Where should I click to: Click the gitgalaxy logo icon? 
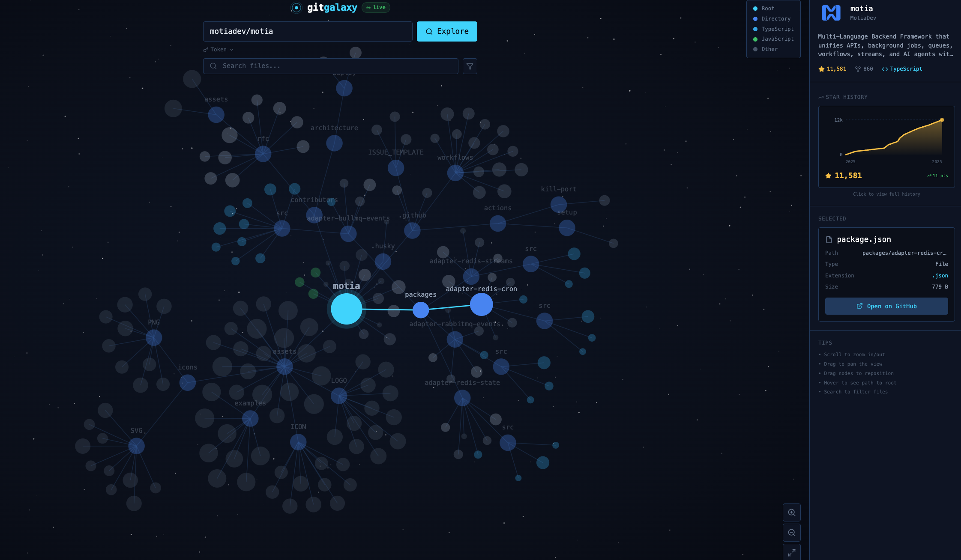coord(296,7)
